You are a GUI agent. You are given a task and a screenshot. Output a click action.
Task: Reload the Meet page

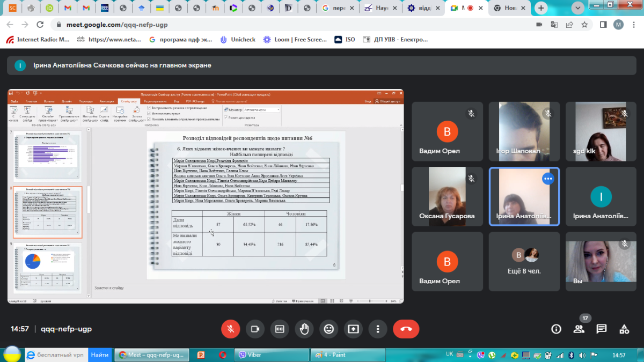pyautogui.click(x=40, y=25)
